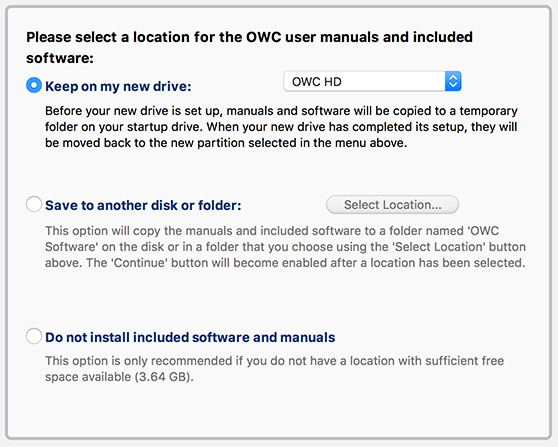558x447 pixels.
Task: Click the 'Please select a location' heading line
Action: [x=249, y=37]
